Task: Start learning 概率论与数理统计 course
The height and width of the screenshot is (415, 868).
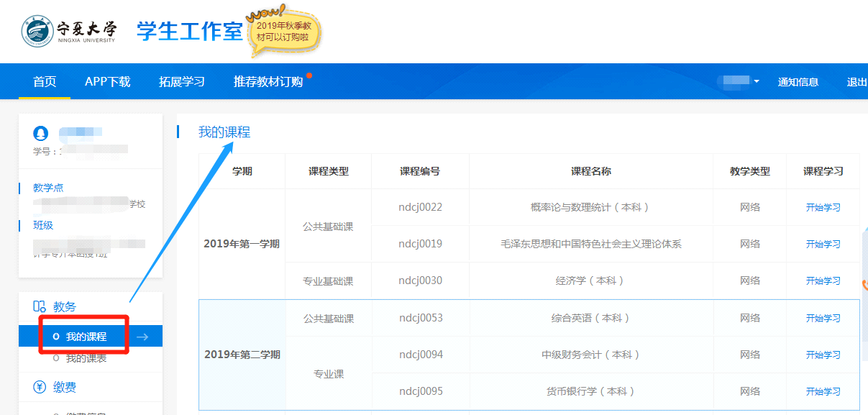Action: pyautogui.click(x=823, y=207)
